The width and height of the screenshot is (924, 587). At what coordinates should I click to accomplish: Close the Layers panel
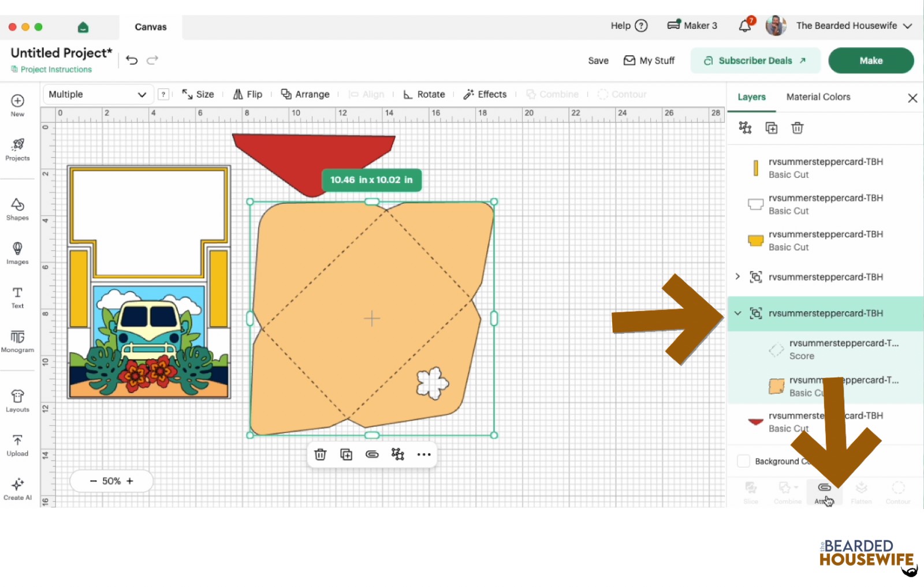coord(912,98)
